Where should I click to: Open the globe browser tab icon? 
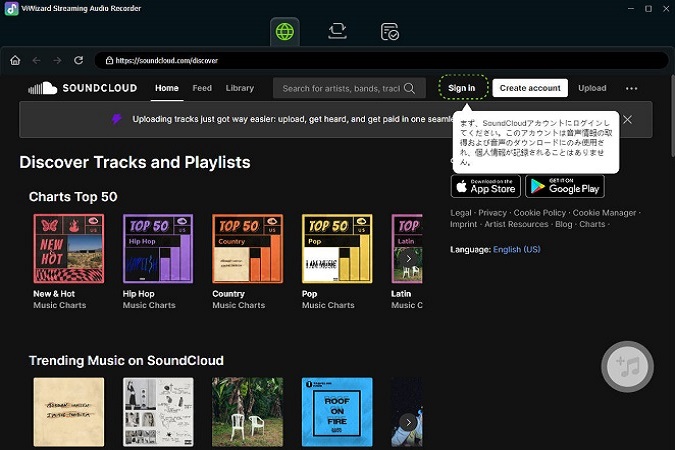[285, 31]
